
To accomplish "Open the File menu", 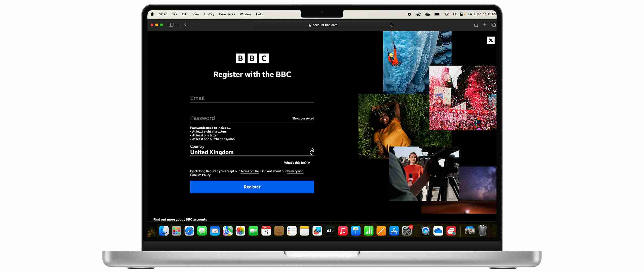I will click(x=175, y=14).
